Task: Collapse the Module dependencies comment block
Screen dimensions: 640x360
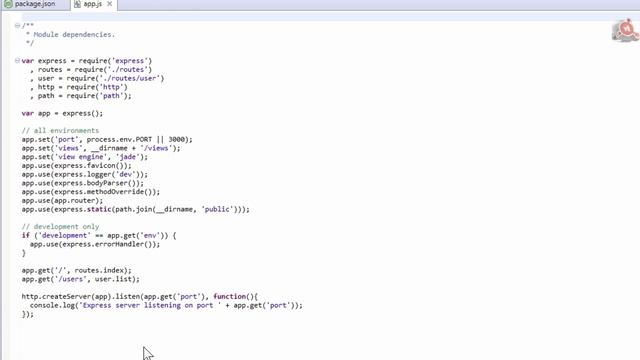Action: pos(17,25)
